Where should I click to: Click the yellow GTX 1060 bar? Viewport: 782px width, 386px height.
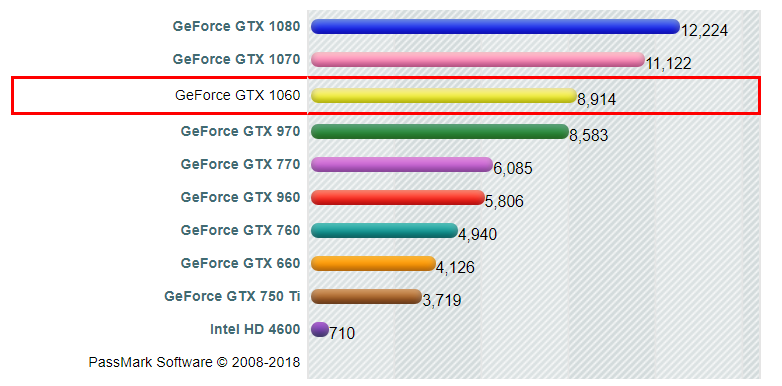[443, 95]
